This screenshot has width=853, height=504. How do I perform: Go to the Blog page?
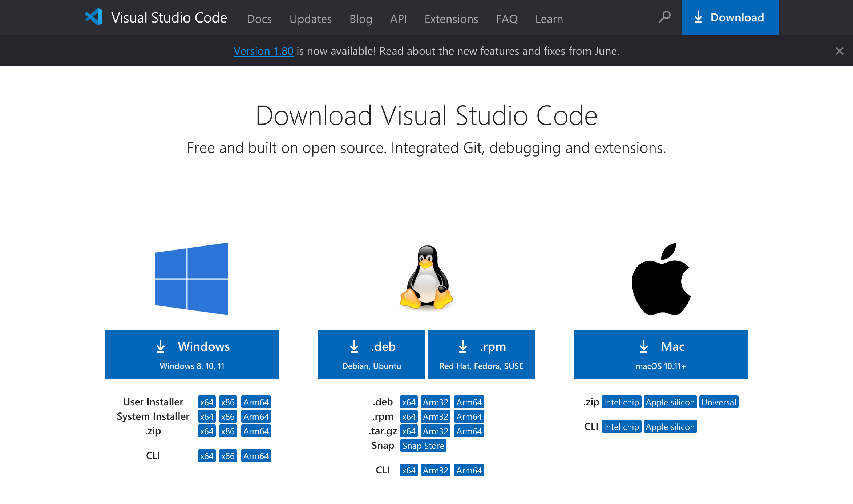[361, 19]
